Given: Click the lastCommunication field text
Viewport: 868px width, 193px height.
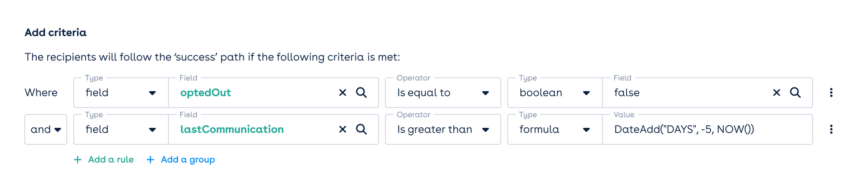Looking at the screenshot, I should (232, 130).
